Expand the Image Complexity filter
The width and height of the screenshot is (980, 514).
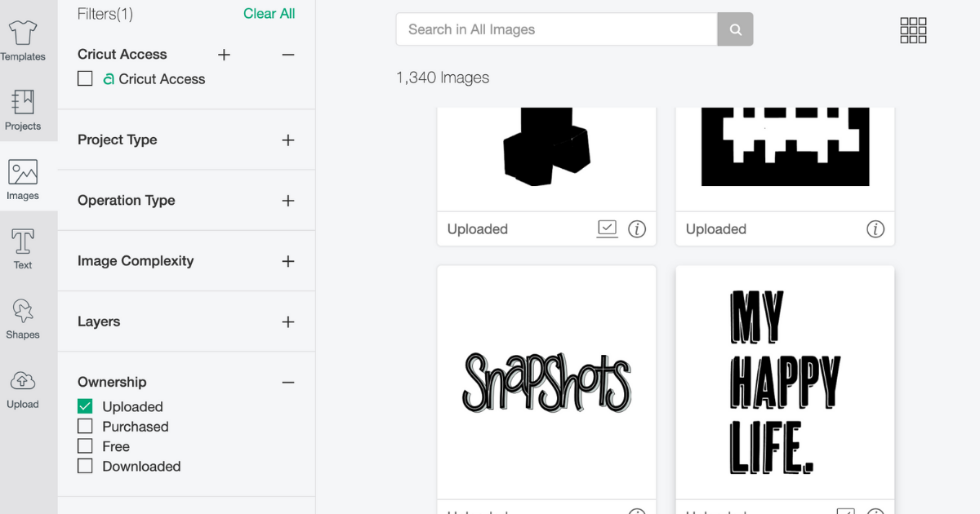point(287,261)
